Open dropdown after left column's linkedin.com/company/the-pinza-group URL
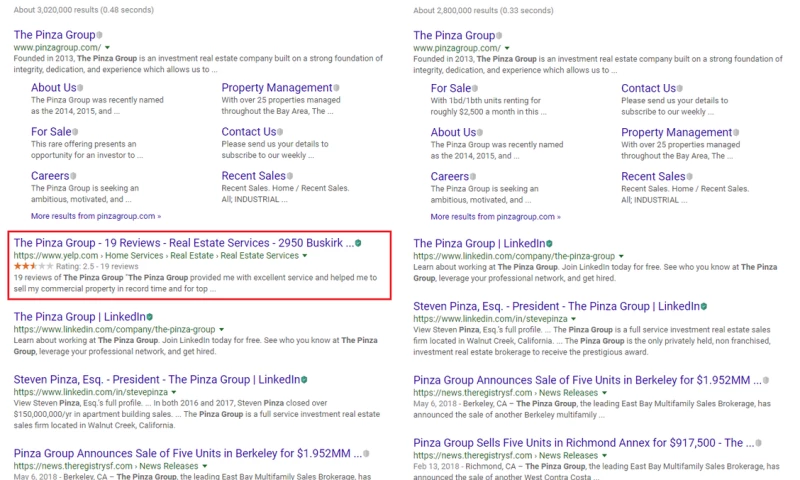Screen dimensions: 800x480 point(221,330)
